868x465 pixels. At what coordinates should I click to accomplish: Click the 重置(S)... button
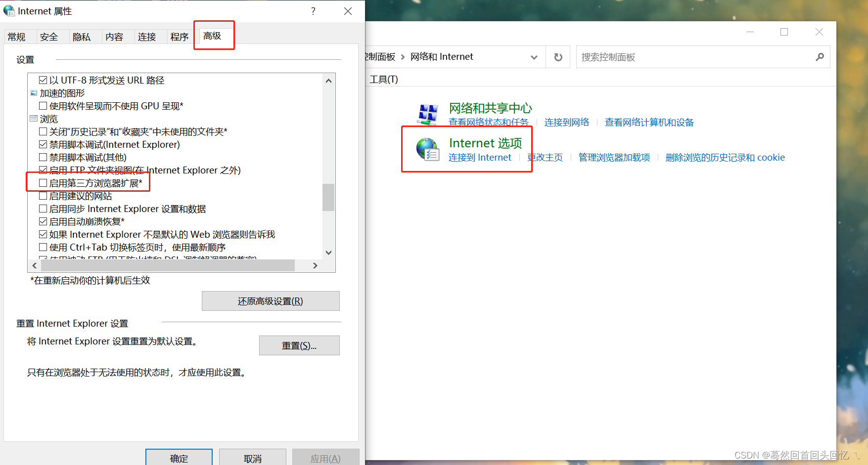(x=299, y=345)
